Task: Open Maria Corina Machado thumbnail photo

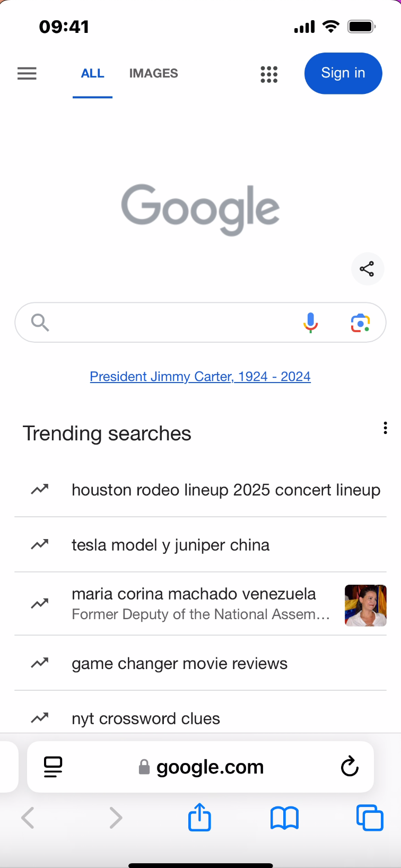Action: coord(365,605)
